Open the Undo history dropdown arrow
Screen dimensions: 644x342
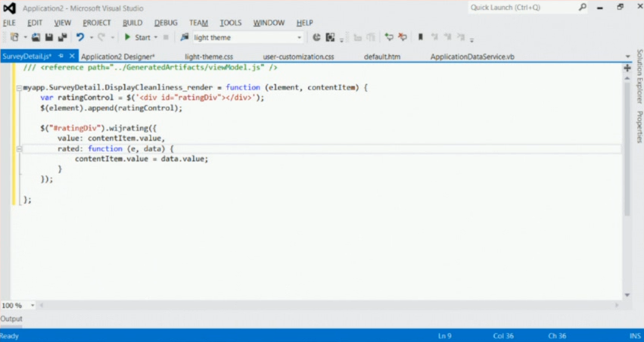pyautogui.click(x=92, y=37)
